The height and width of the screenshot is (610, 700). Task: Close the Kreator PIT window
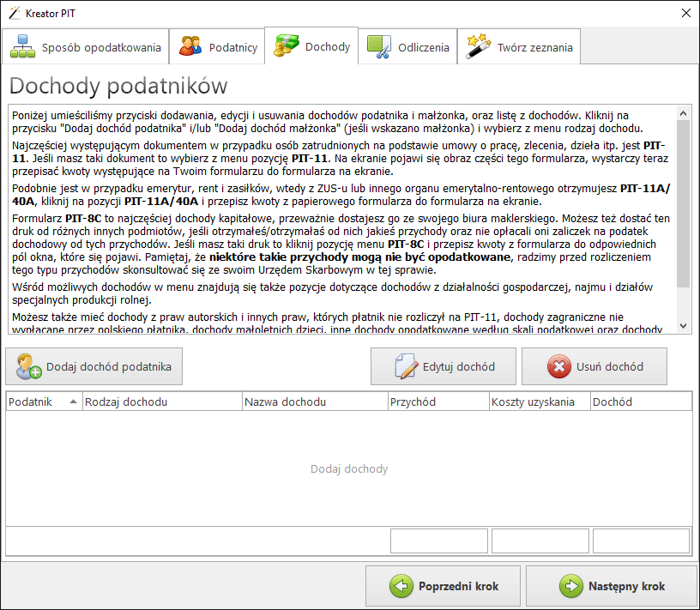pos(685,13)
